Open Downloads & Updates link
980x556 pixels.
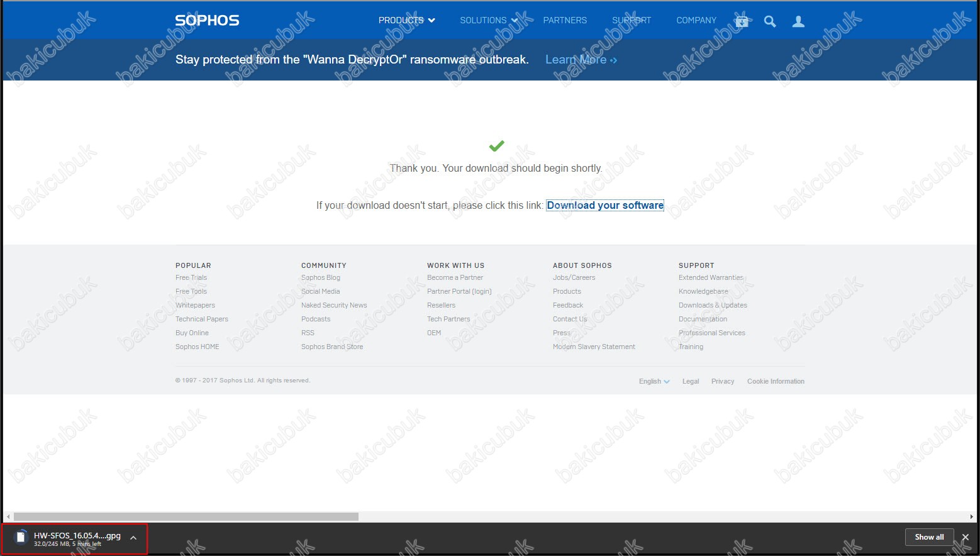tap(713, 305)
